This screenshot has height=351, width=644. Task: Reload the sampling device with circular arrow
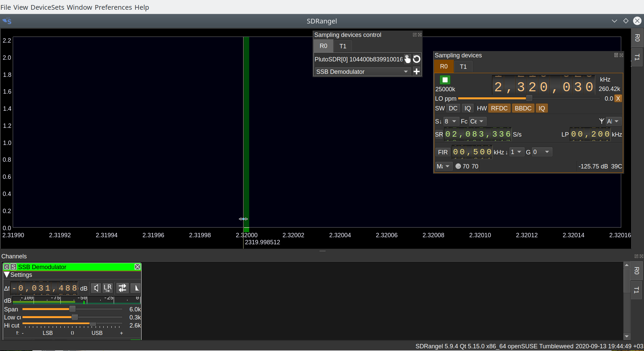pyautogui.click(x=417, y=59)
